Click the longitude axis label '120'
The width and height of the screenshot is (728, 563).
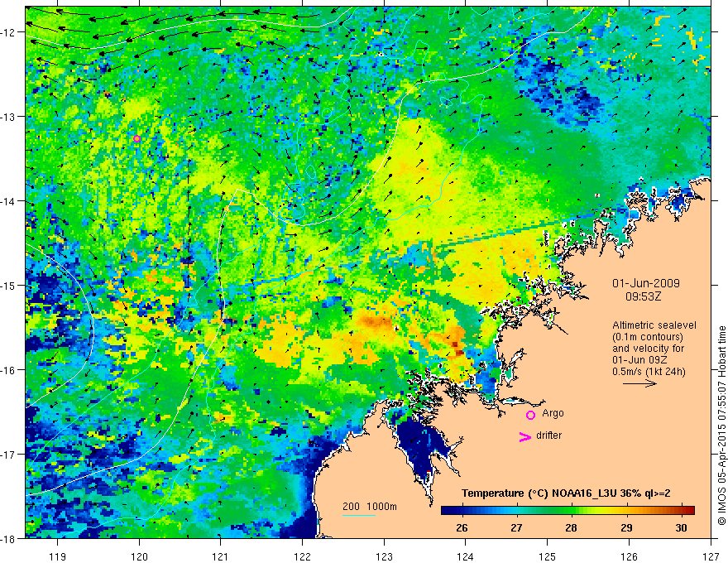tap(139, 556)
